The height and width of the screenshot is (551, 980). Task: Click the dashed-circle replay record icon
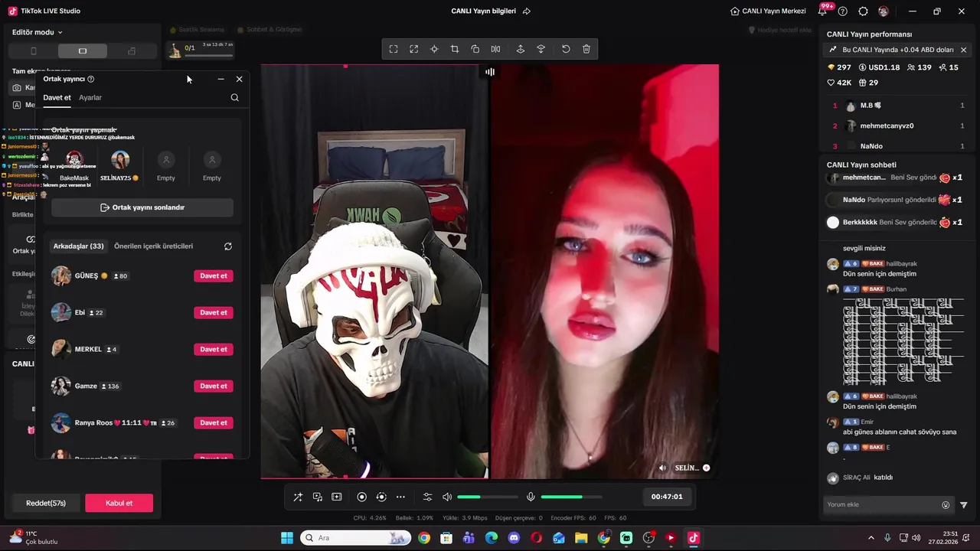coord(381,497)
